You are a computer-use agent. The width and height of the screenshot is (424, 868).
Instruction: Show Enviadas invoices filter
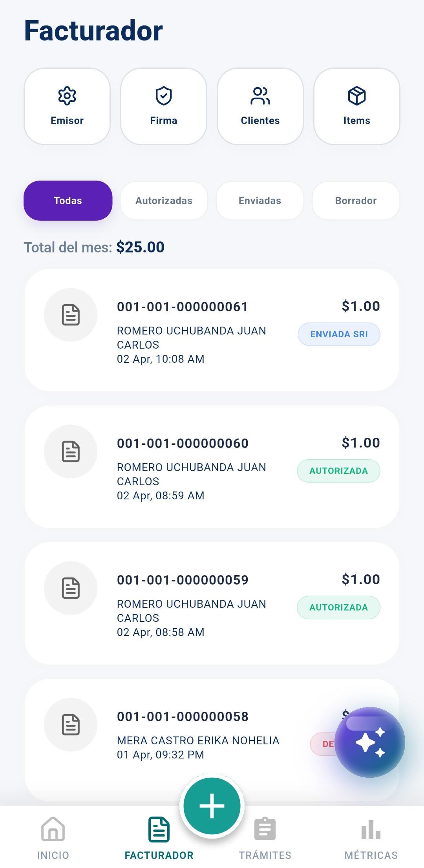tap(260, 201)
